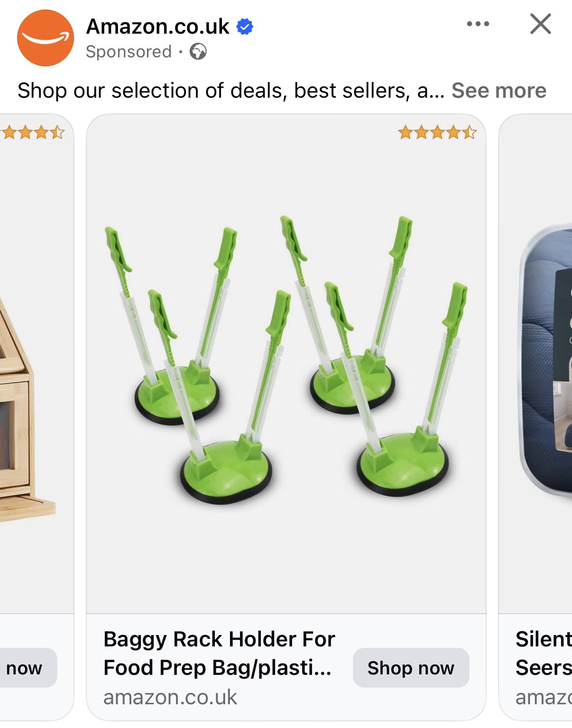Click the amazon.co.uk link under Baggy Rack
Viewport: 572px width, 728px height.
[x=170, y=697]
